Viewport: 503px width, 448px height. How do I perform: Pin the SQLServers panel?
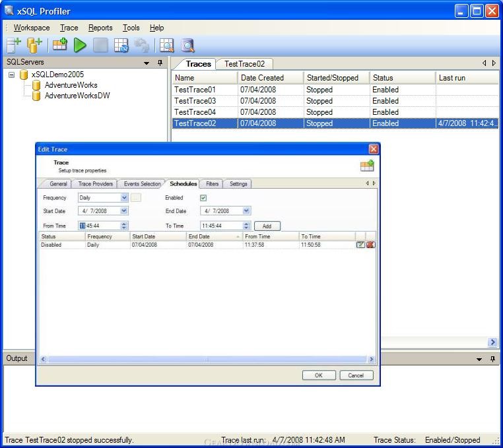[160, 63]
